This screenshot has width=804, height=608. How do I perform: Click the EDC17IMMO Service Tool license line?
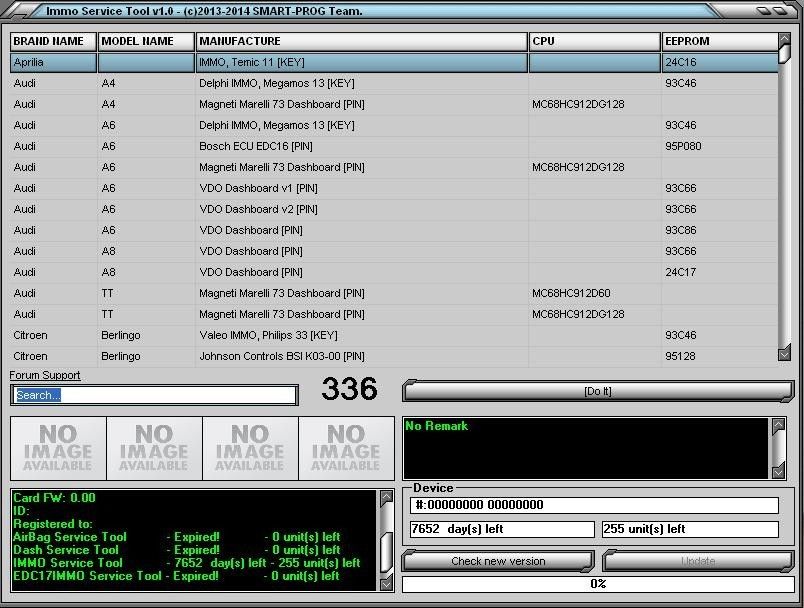(x=176, y=576)
